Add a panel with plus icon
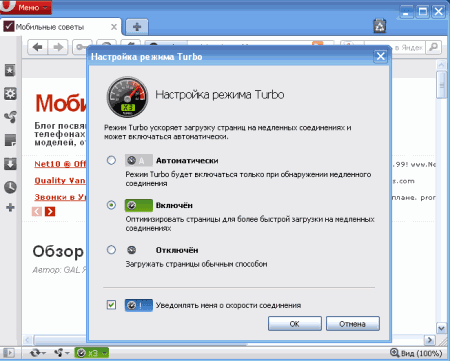 pos(10,207)
